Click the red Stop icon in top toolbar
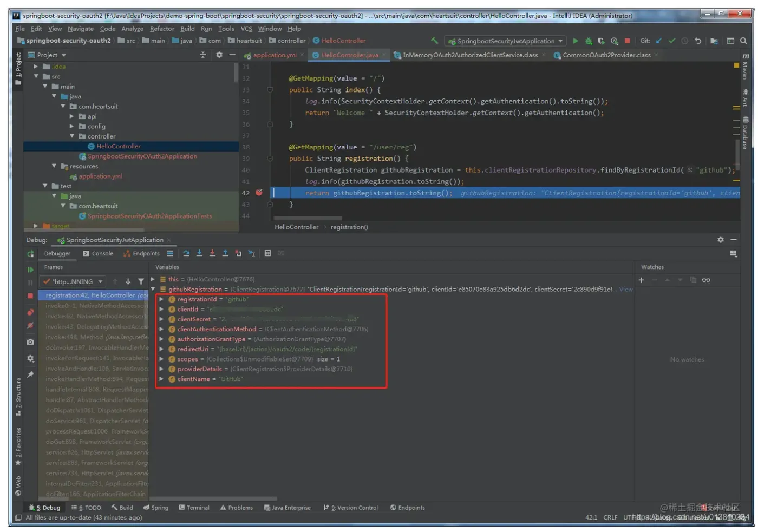758x532 pixels. point(627,41)
